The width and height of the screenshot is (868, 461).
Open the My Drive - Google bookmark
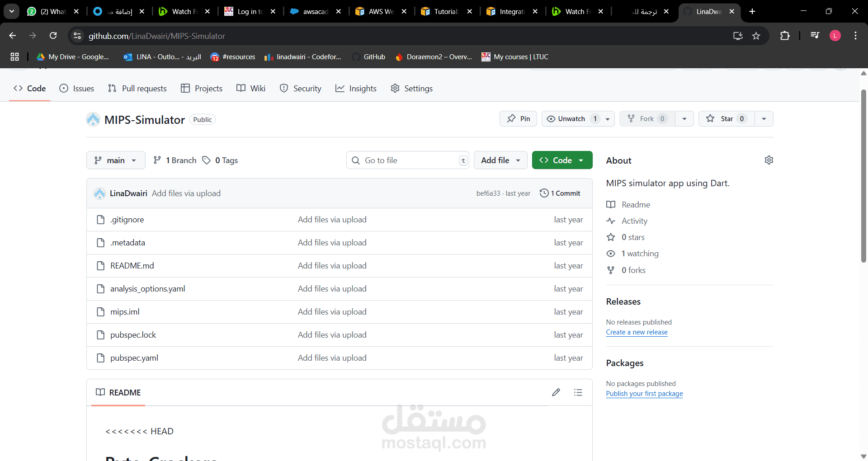click(x=73, y=57)
